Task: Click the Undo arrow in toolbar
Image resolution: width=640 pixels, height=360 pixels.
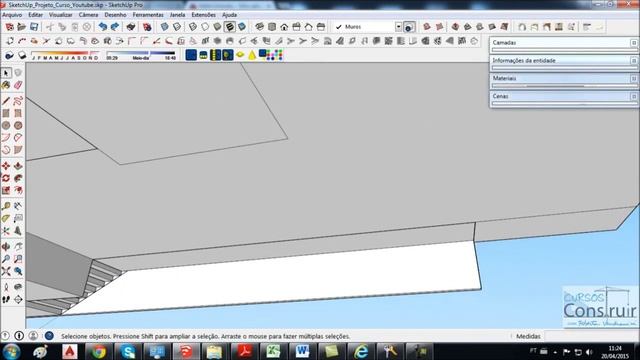Action: [x=103, y=27]
